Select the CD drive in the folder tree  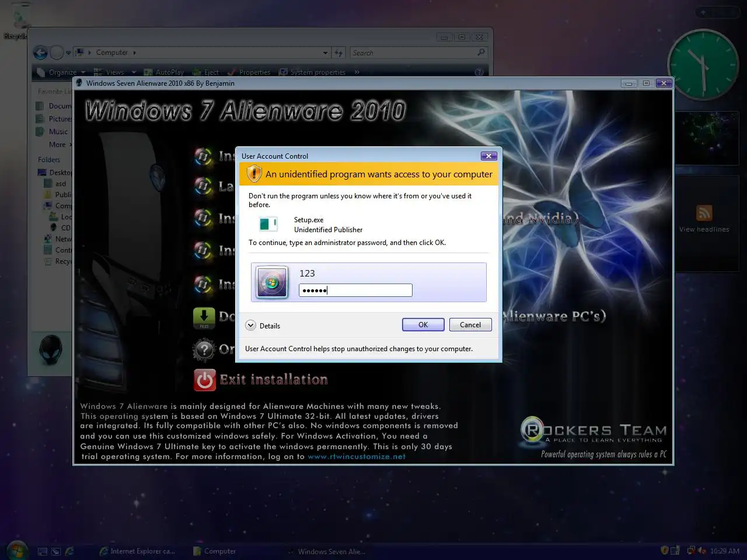[61, 228]
